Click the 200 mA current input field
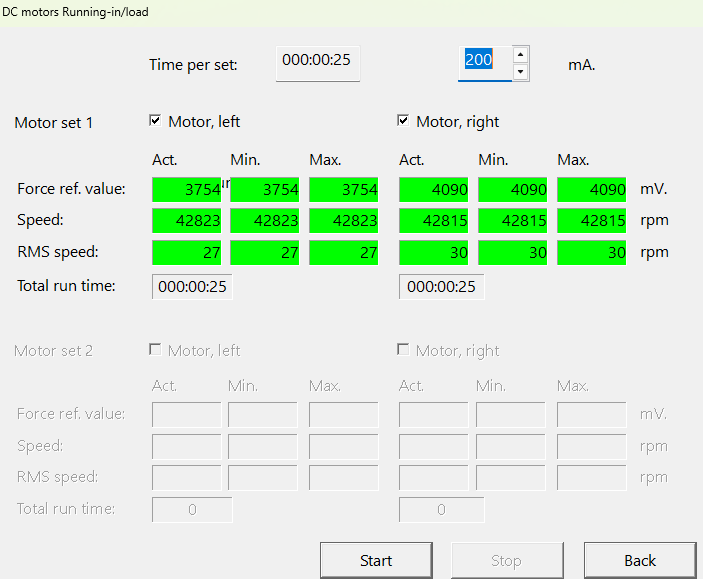703x579 pixels. 485,63
